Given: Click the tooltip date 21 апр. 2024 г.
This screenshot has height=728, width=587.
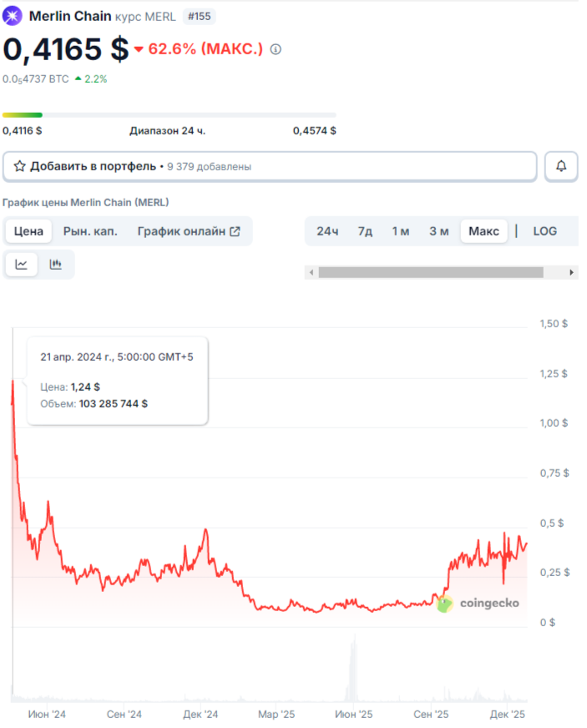Looking at the screenshot, I should pos(117,357).
